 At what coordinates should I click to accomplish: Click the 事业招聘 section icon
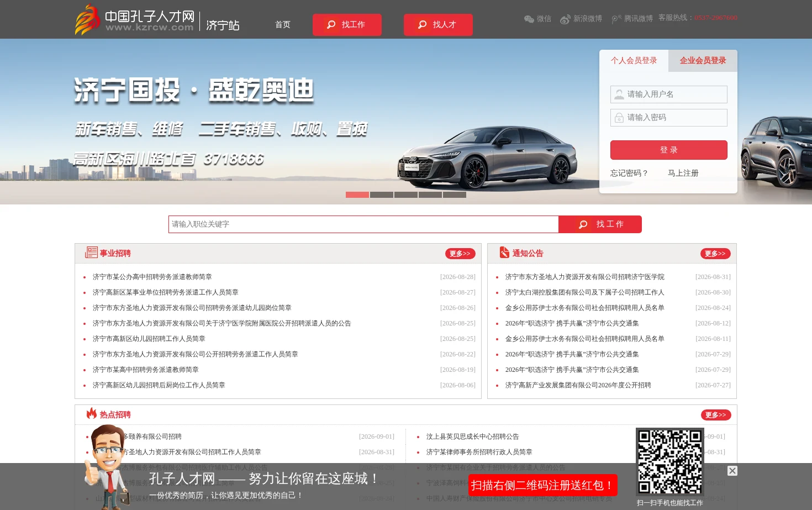[91, 253]
